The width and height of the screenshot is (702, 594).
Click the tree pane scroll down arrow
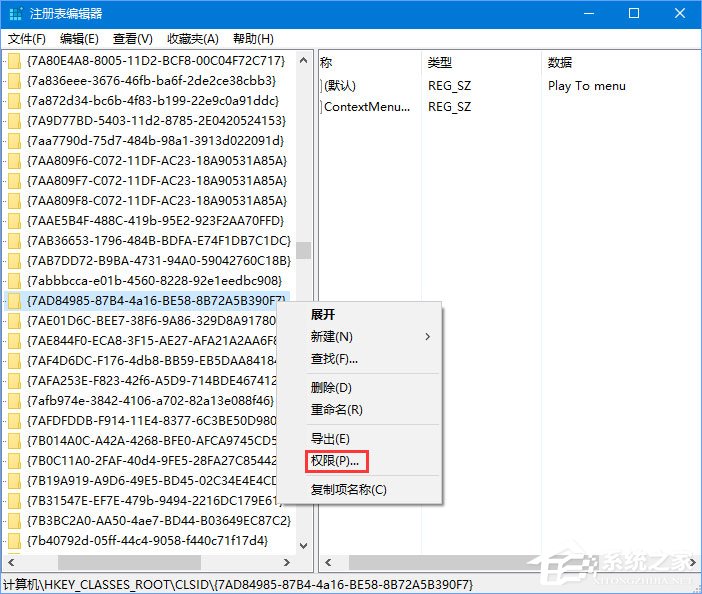pos(304,546)
